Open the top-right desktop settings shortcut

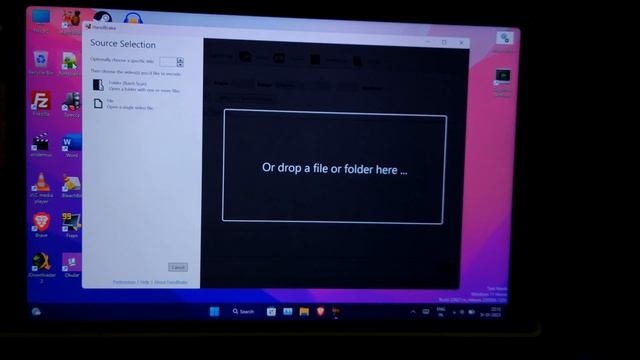click(504, 42)
